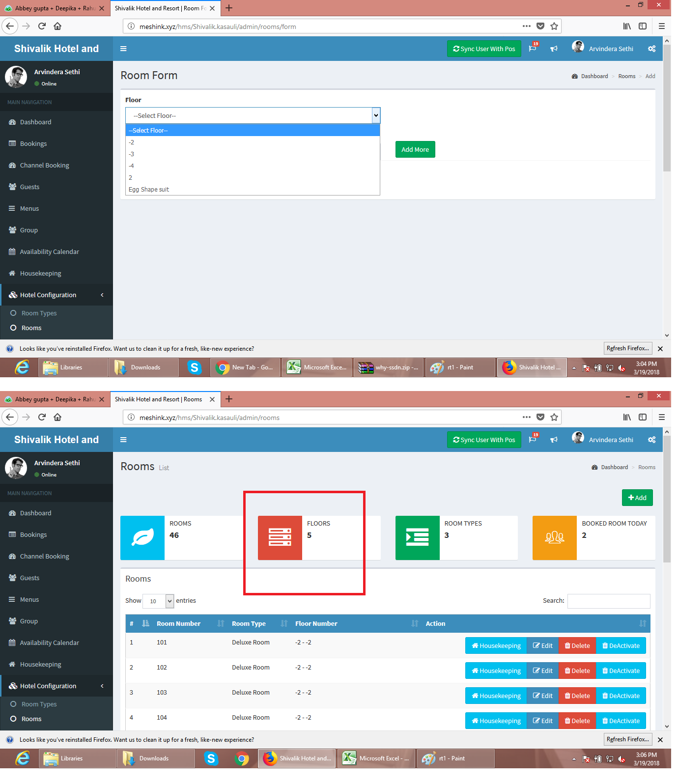The height and width of the screenshot is (784, 678).
Task: Open settings gears in Rooms list window
Action: pyautogui.click(x=652, y=440)
